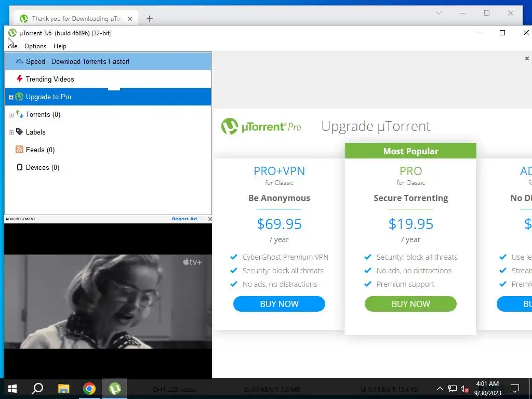Close the top banner ad area
This screenshot has height=399, width=532.
click(x=527, y=59)
